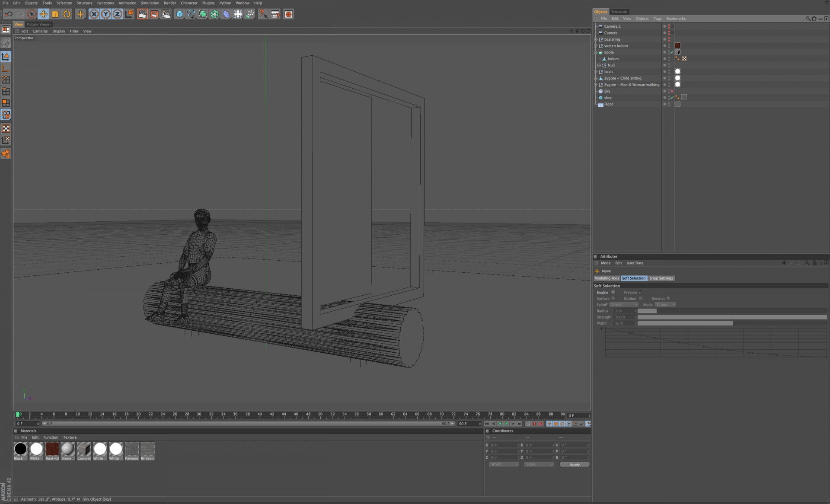The width and height of the screenshot is (830, 504).
Task: Click the Undo arrow icon
Action: 8,14
